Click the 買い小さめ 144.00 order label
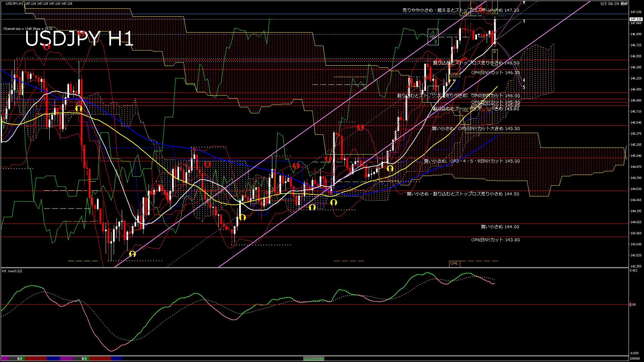The image size is (644, 362). click(x=500, y=227)
